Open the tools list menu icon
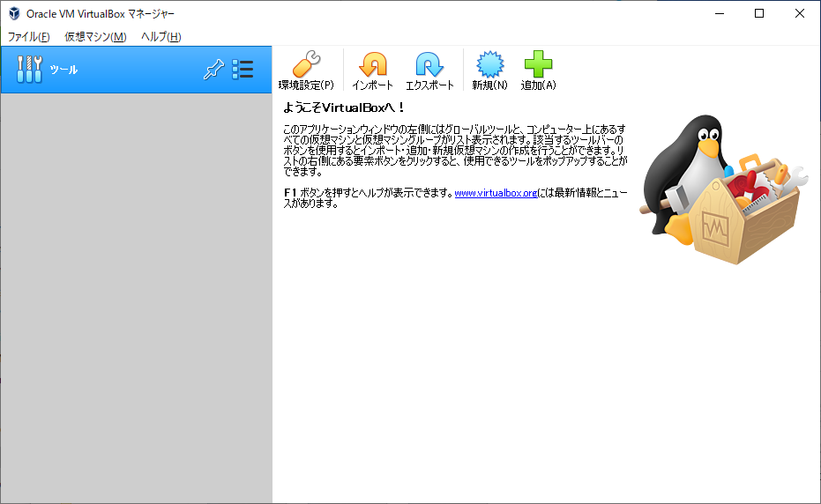The image size is (821, 504). tap(243, 69)
